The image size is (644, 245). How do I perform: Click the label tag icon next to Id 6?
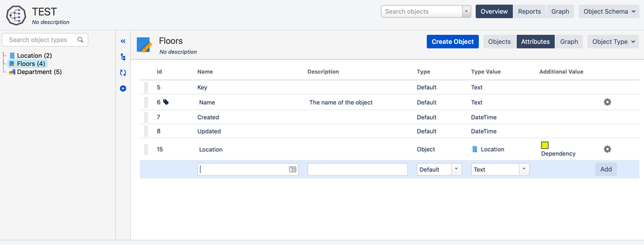(x=166, y=102)
